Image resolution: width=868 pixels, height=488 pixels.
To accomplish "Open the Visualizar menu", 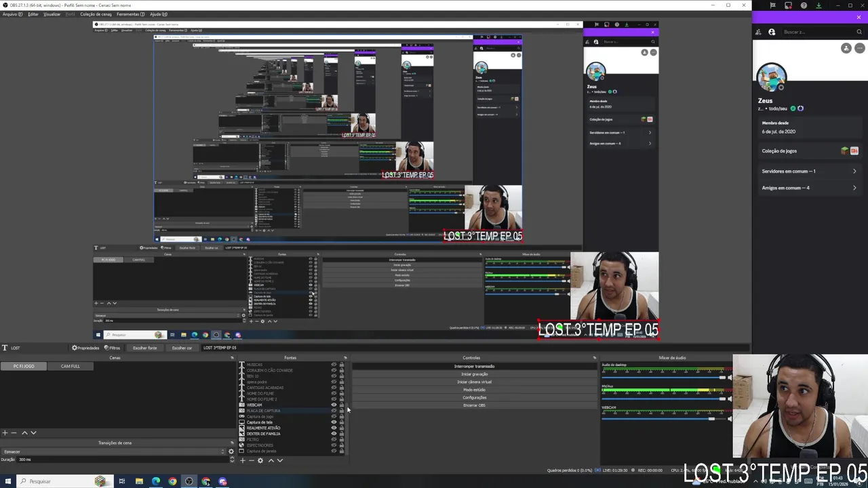I will point(52,14).
